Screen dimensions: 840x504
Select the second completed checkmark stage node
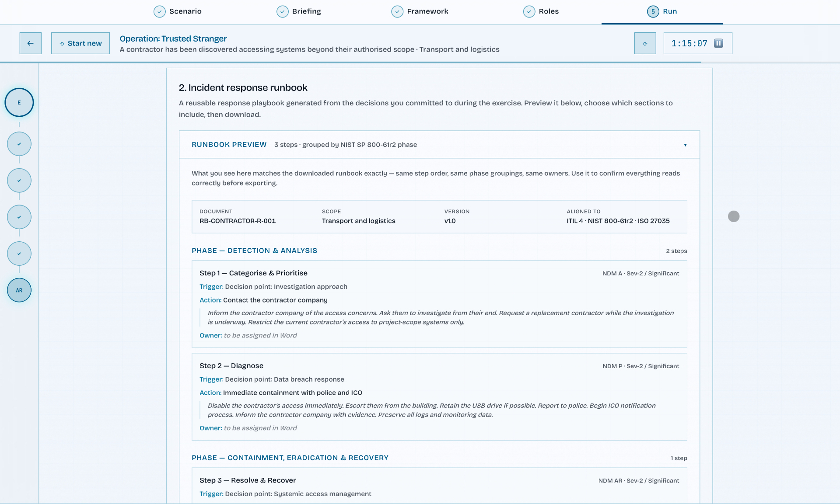(x=19, y=181)
